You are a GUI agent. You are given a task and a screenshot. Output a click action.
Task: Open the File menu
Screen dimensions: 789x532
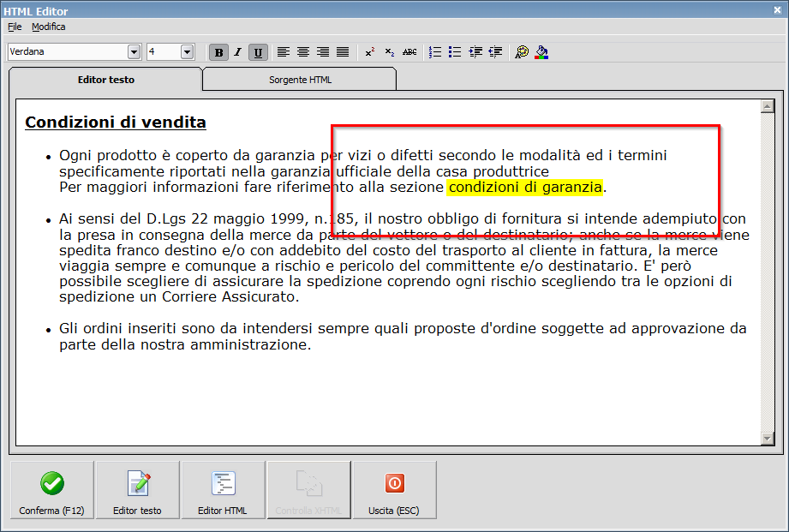coord(15,27)
